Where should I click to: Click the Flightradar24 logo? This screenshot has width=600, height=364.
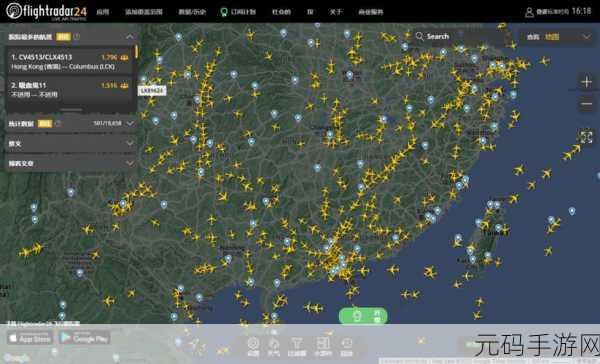47,11
